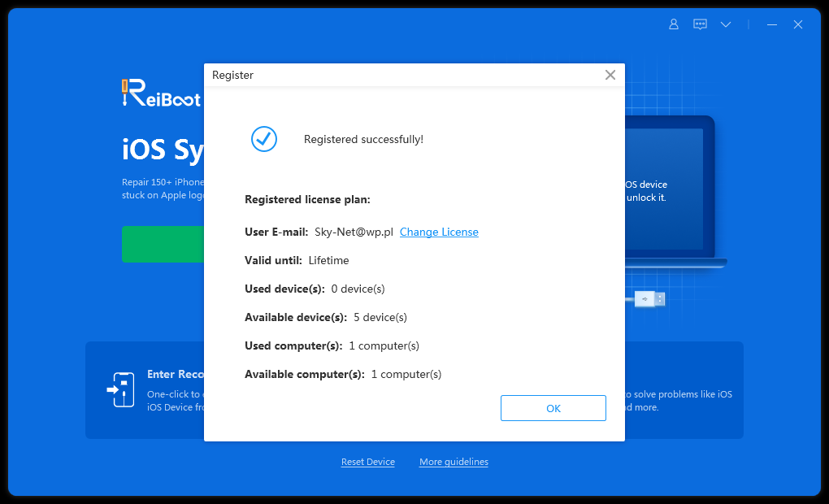
Task: Click the '5 device(s)' available value
Action: coord(380,317)
